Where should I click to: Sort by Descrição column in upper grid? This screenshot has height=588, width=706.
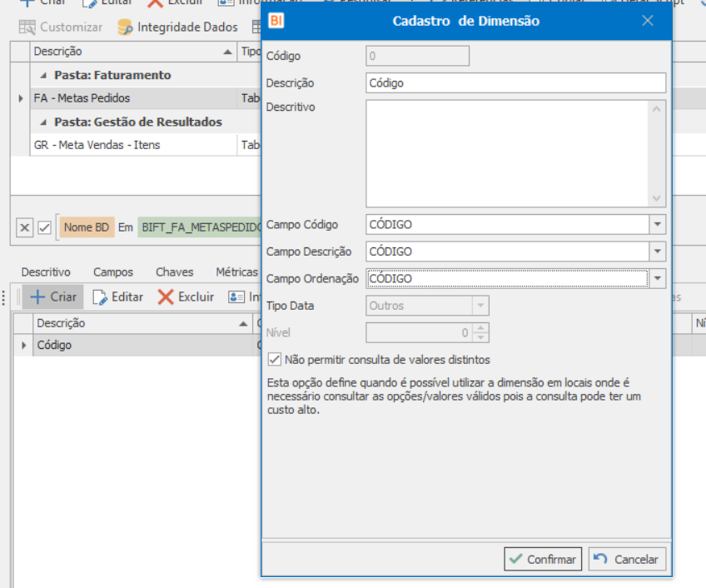tap(133, 52)
